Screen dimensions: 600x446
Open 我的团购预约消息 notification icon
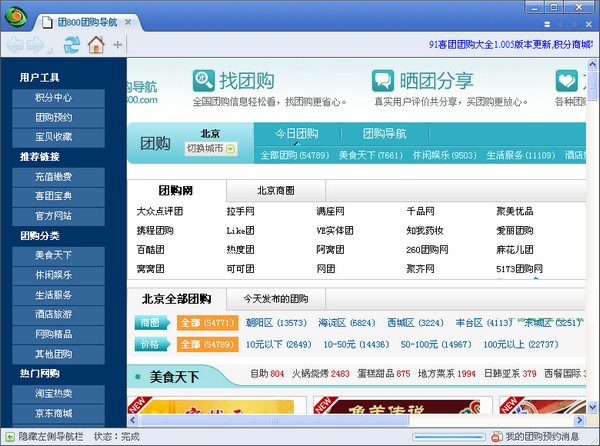click(497, 436)
